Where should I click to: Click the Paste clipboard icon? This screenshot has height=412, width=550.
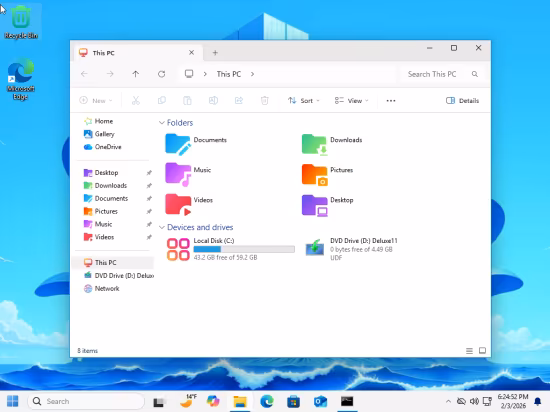pyautogui.click(x=187, y=101)
